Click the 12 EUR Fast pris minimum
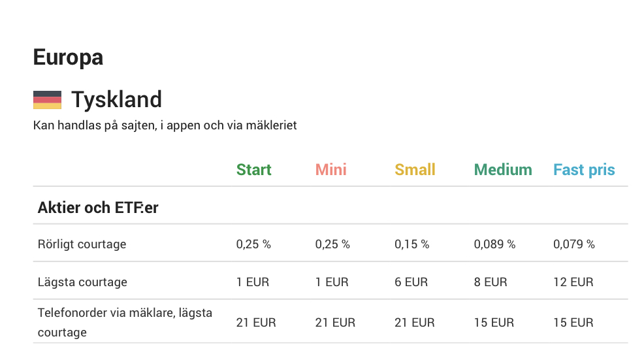The image size is (644, 360). [573, 282]
